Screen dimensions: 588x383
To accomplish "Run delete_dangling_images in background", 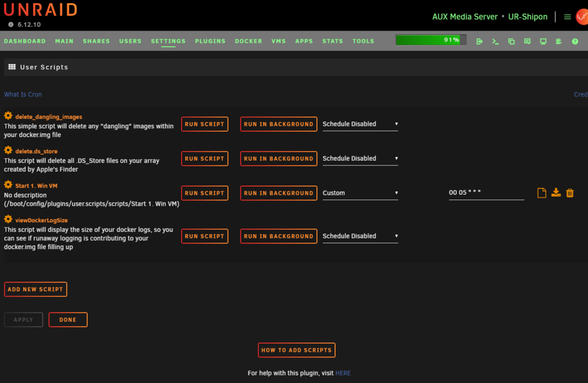I will click(279, 124).
